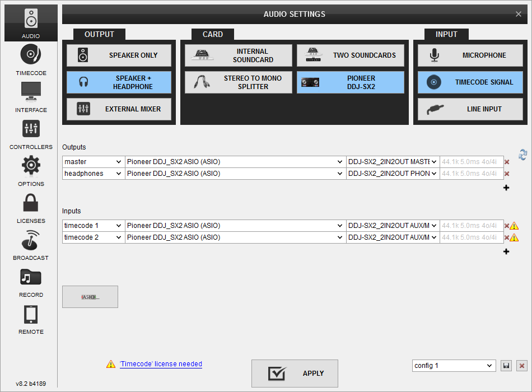
Task: Open the Interface settings section
Action: (31, 97)
